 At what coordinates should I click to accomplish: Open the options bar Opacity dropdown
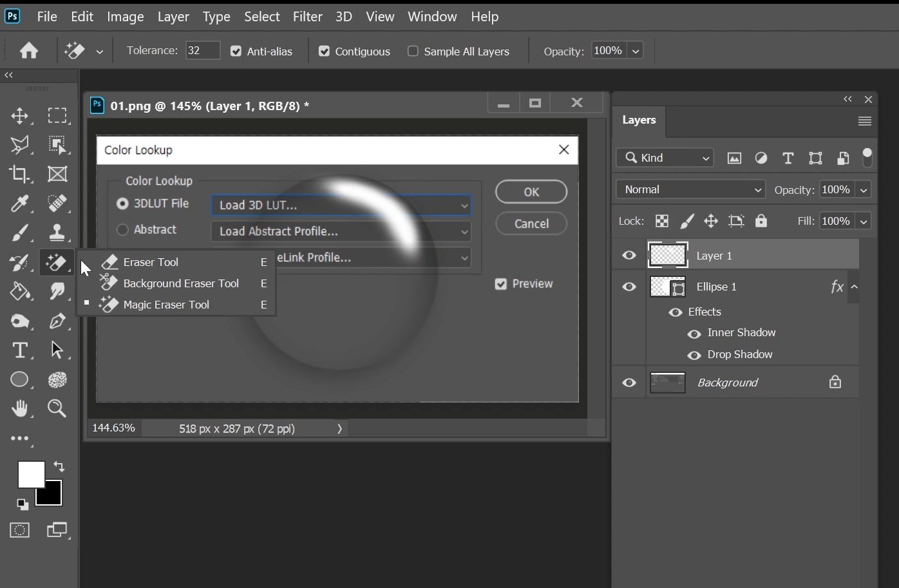tap(636, 51)
